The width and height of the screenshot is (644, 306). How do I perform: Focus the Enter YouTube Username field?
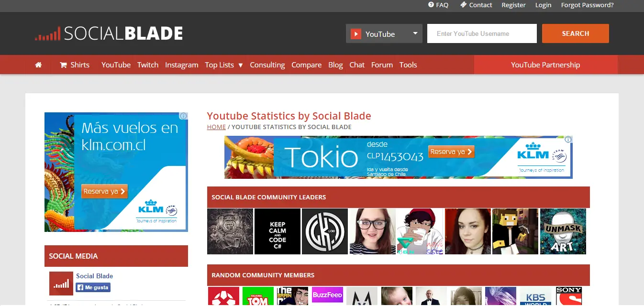482,33
